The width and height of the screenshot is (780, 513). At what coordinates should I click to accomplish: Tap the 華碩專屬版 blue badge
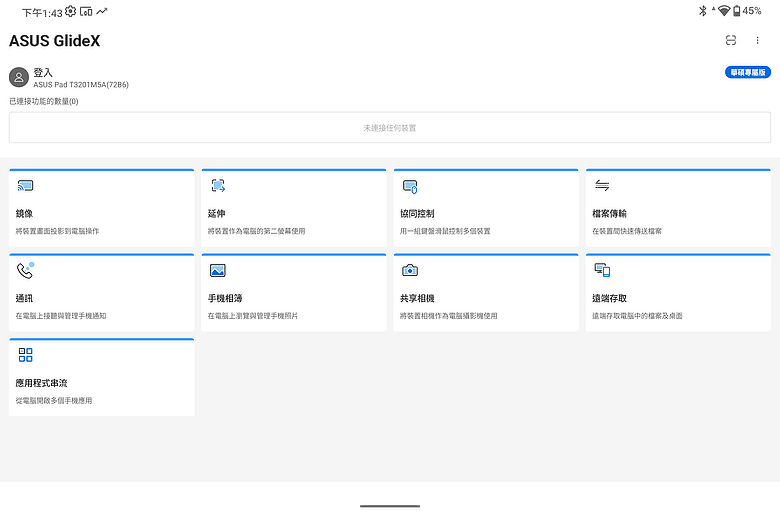(748, 73)
